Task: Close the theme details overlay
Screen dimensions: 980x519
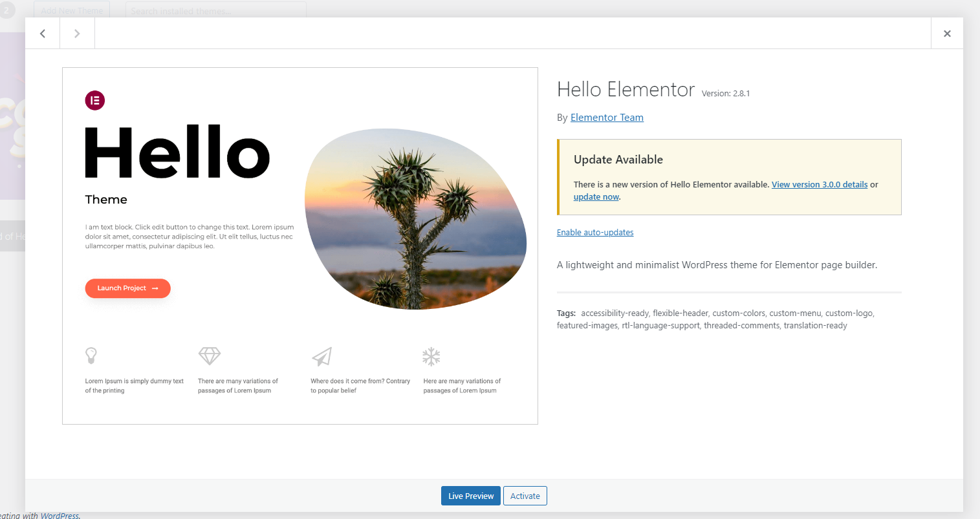Action: point(947,34)
